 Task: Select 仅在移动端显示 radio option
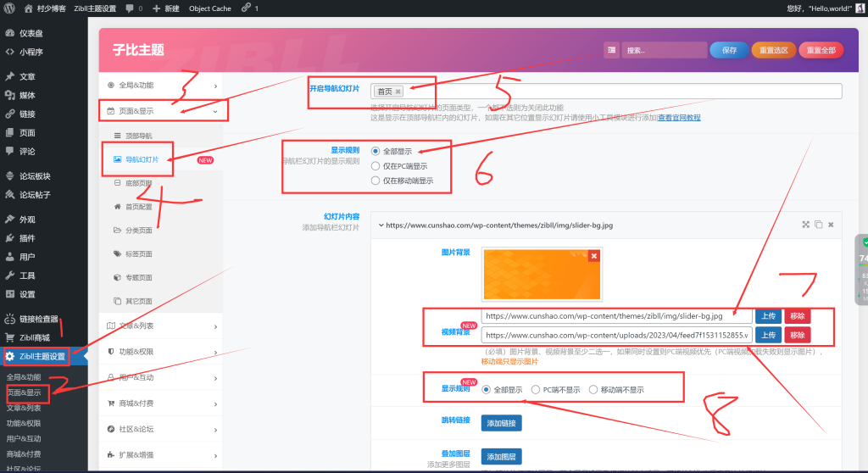376,181
